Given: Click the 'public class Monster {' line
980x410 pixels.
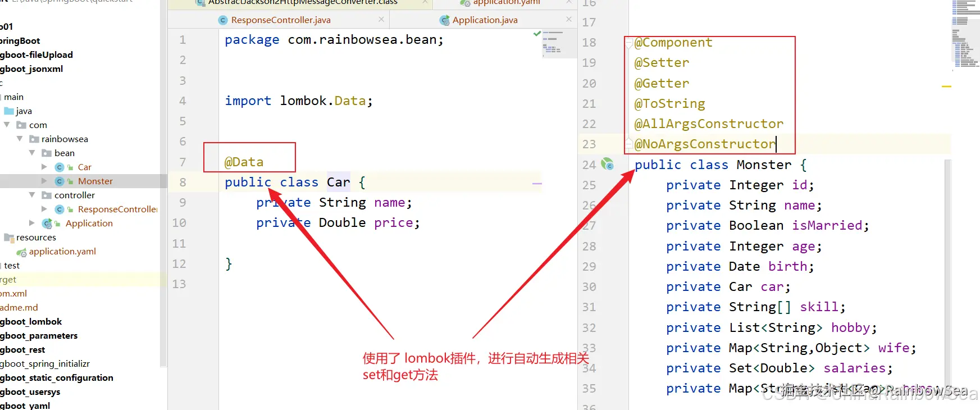Looking at the screenshot, I should tap(721, 165).
